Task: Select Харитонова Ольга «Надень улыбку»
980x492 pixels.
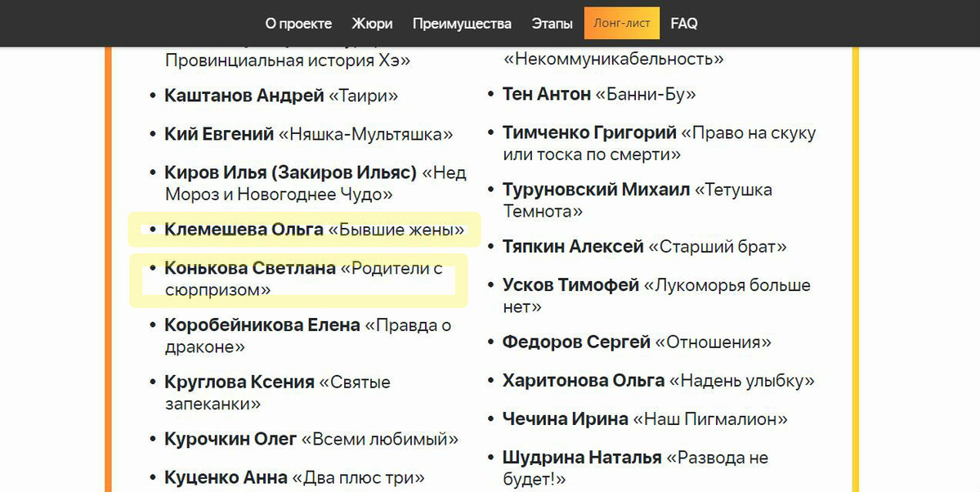Action: (x=658, y=381)
